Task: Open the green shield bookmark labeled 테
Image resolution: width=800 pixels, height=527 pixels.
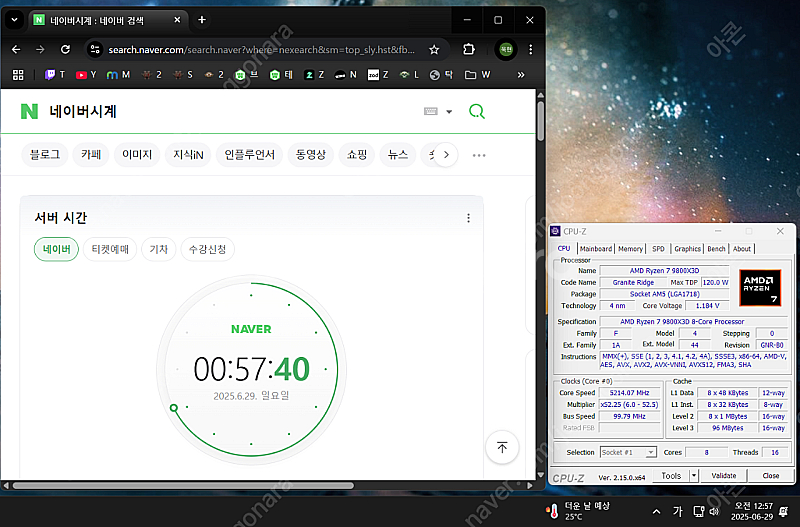Action: pyautogui.click(x=281, y=75)
